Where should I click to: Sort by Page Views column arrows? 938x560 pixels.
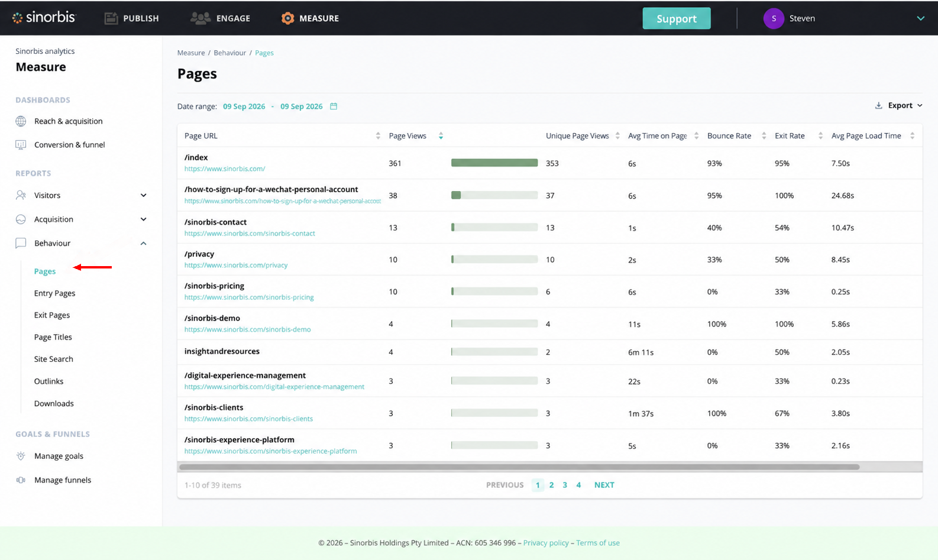(x=441, y=136)
